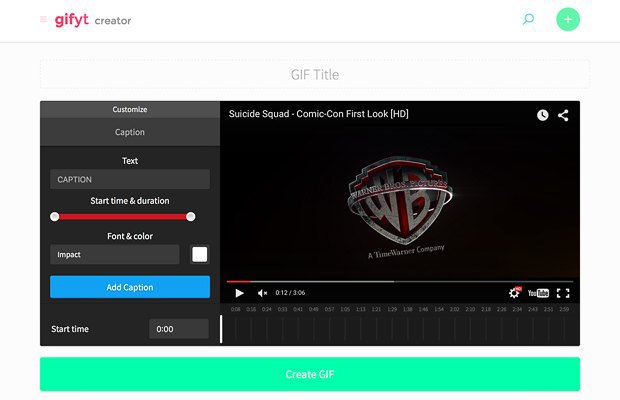Open the Impact font dropdown
620x400 pixels.
pos(115,255)
